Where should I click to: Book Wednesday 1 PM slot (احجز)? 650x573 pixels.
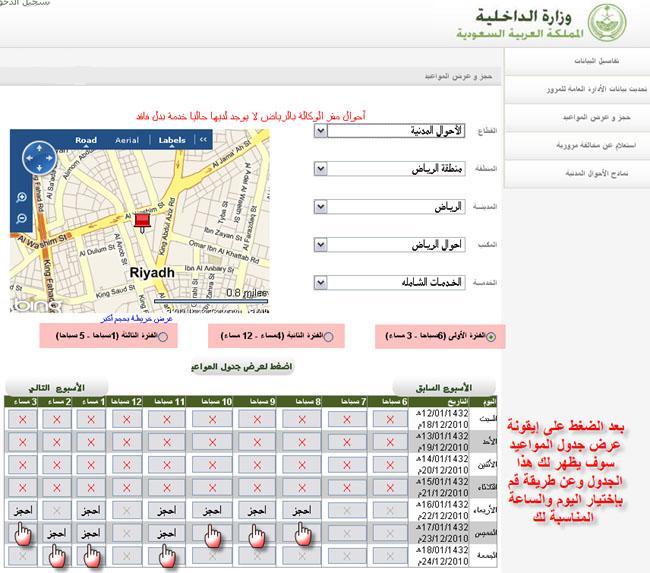click(x=91, y=511)
